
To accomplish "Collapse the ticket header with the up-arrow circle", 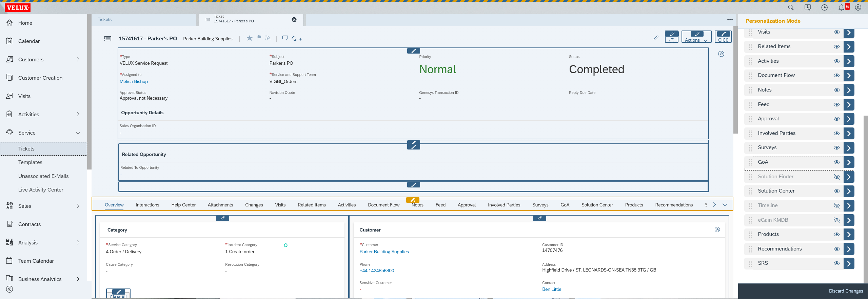I will tap(721, 54).
